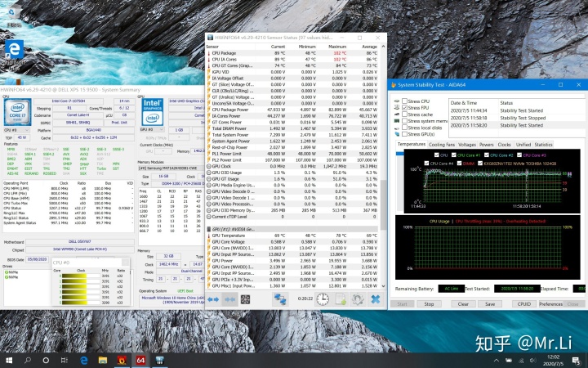Open the CPU #0 selector dropdown
Screen dimensions: 588x368
(16, 130)
